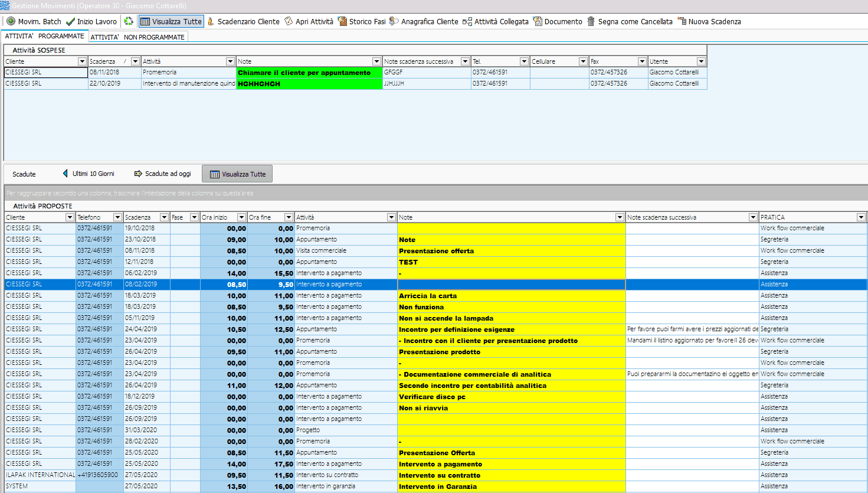Select the Progetto activity cell

coord(345,430)
